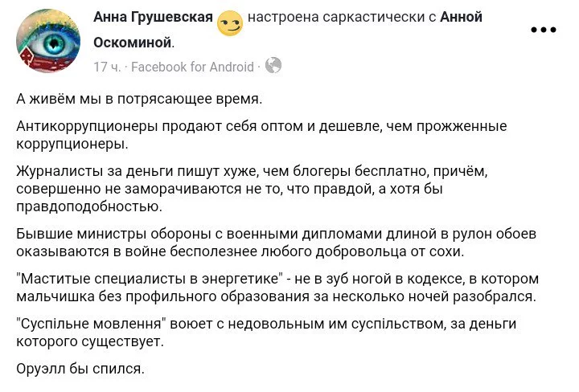Click the globe public-audience icon
Image resolution: width=579 pixels, height=392 pixels.
point(273,66)
